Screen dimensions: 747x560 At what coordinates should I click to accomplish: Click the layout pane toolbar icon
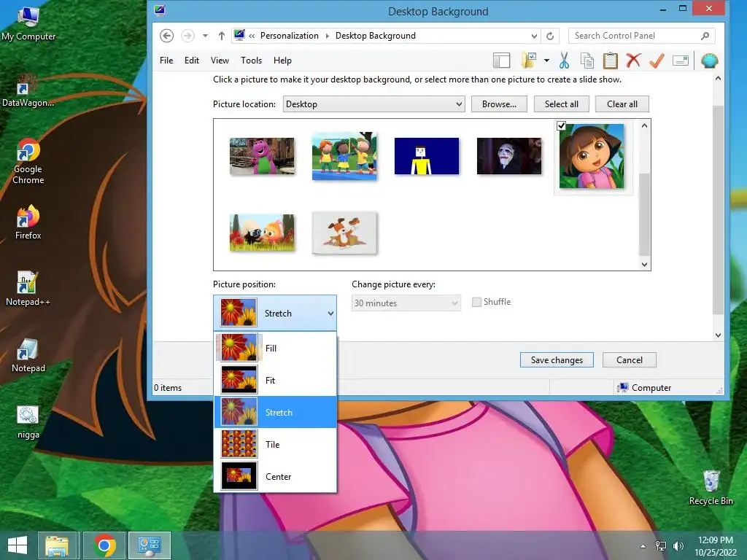coord(501,61)
